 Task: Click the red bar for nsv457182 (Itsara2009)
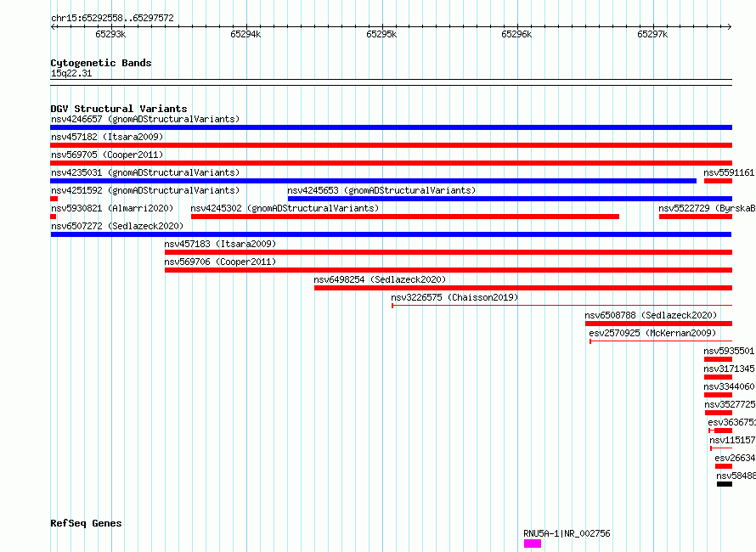(x=391, y=145)
